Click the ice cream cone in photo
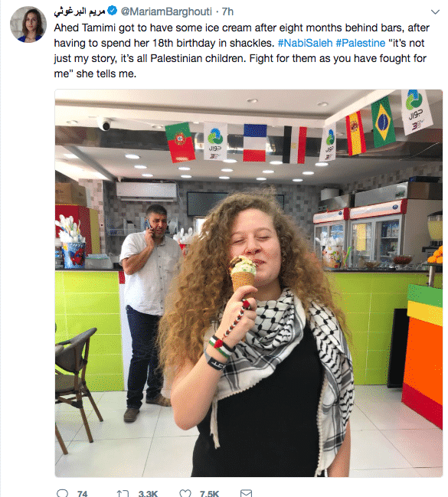448x497 pixels. tap(243, 275)
